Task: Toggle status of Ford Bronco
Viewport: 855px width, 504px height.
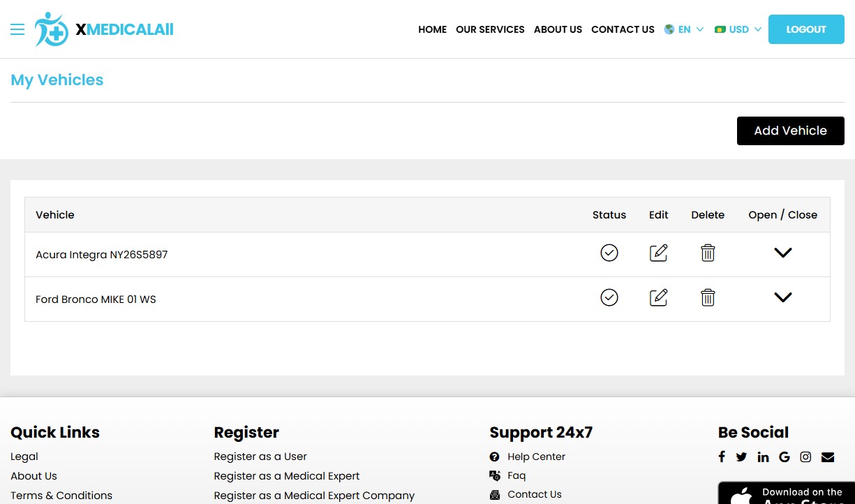Action: (x=609, y=297)
